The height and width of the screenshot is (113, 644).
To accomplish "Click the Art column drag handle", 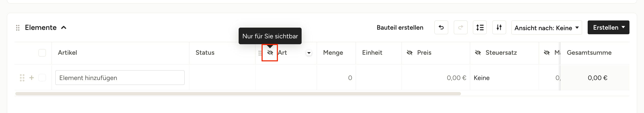I will pos(260,53).
